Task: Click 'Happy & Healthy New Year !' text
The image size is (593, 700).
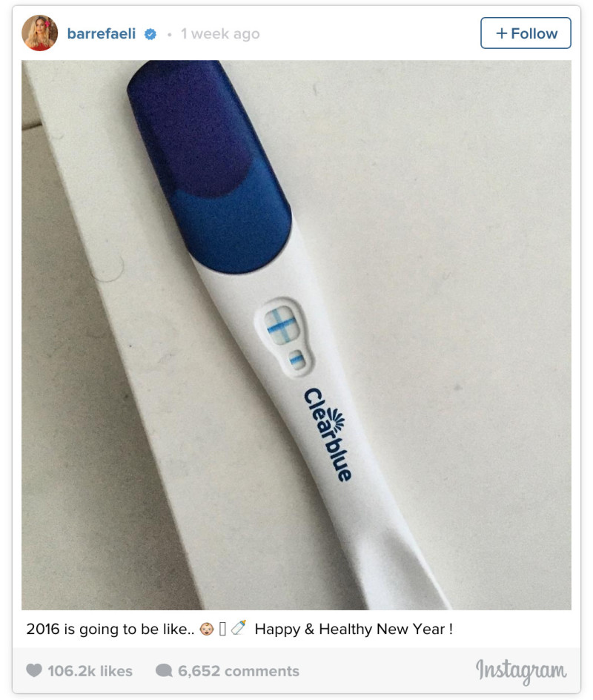Action: coord(354,629)
